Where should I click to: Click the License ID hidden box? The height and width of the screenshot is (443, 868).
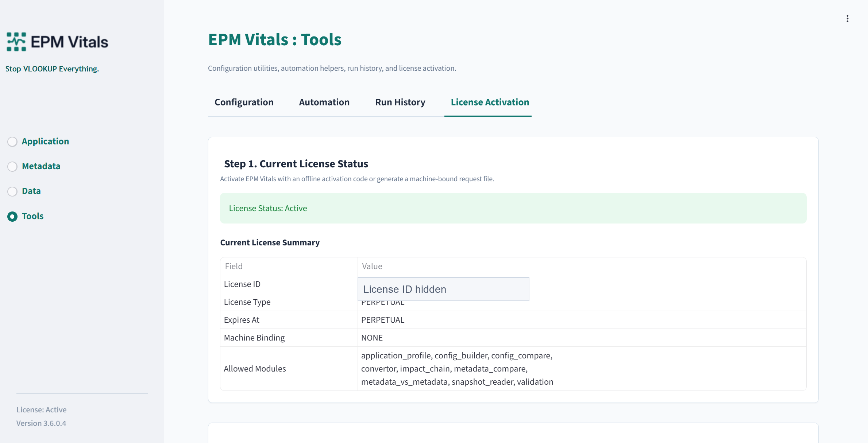pyautogui.click(x=443, y=289)
